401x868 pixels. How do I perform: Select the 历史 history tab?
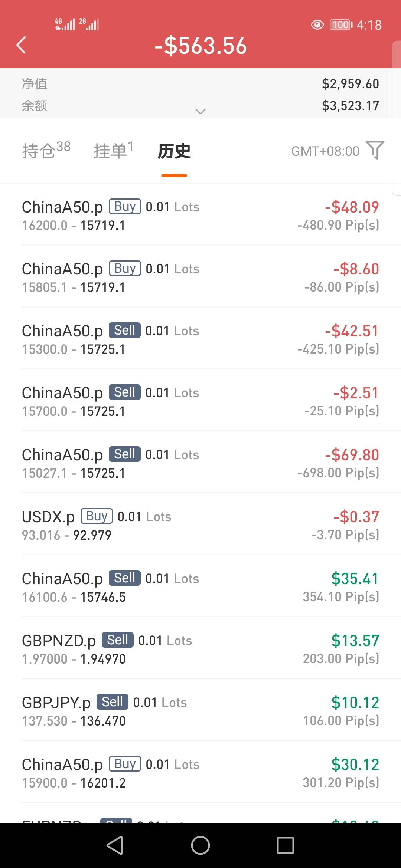[174, 151]
